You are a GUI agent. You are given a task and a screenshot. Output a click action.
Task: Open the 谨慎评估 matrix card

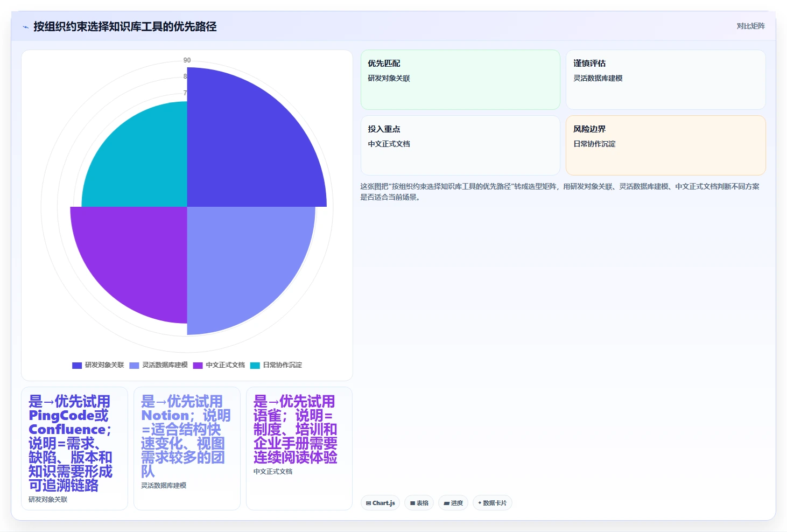click(x=665, y=80)
